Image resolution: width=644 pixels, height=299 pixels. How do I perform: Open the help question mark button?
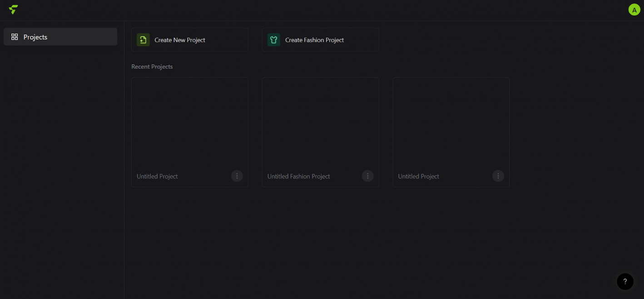click(x=625, y=281)
